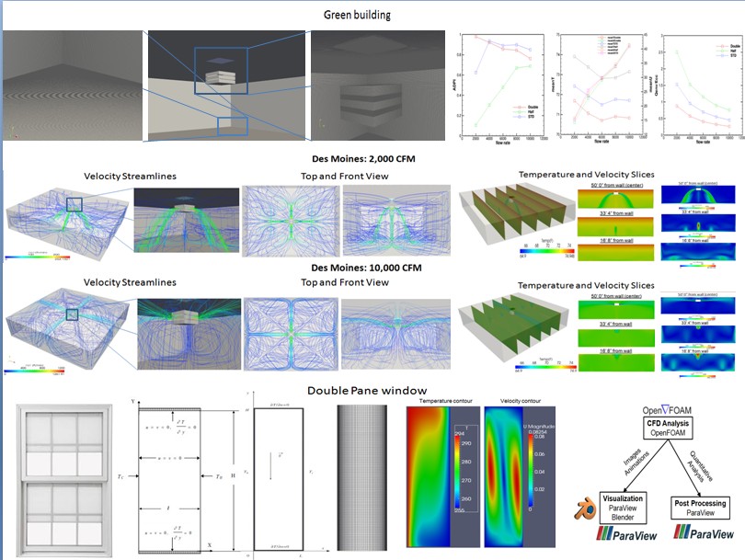745x560 pixels.
Task: Click the ParaView logo under Post Processing box
Action: 704,532
